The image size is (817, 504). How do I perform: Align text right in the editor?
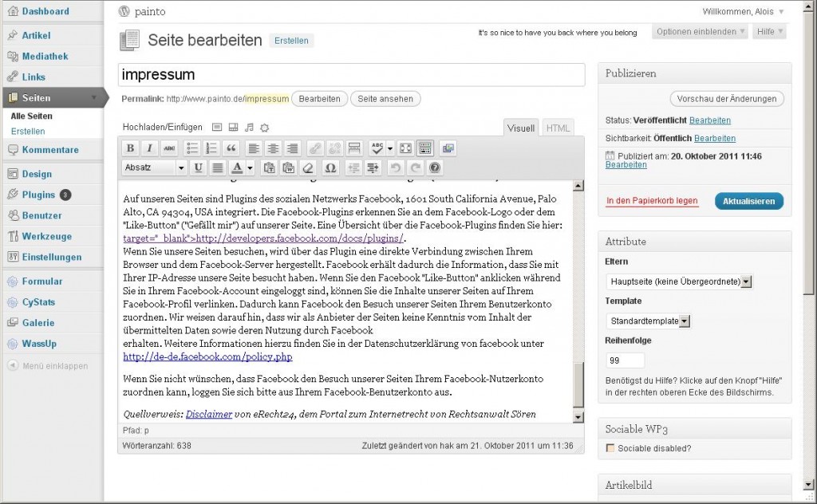coord(293,148)
